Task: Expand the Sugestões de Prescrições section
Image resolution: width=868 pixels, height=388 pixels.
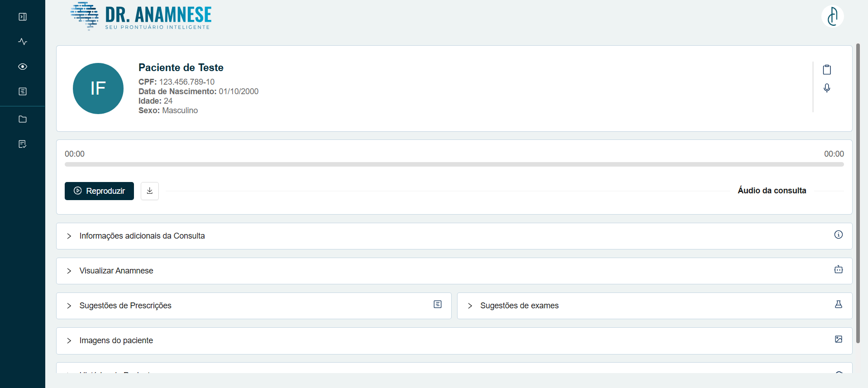Action: click(125, 306)
